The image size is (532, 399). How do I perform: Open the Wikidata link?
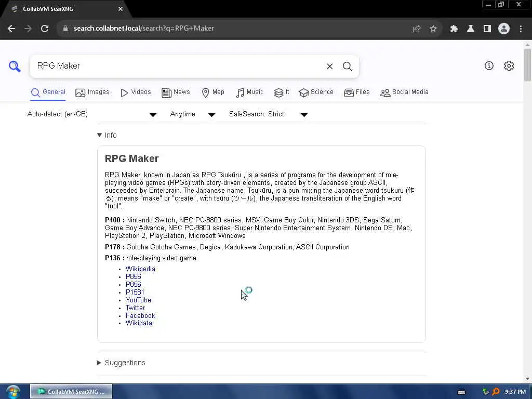point(139,323)
